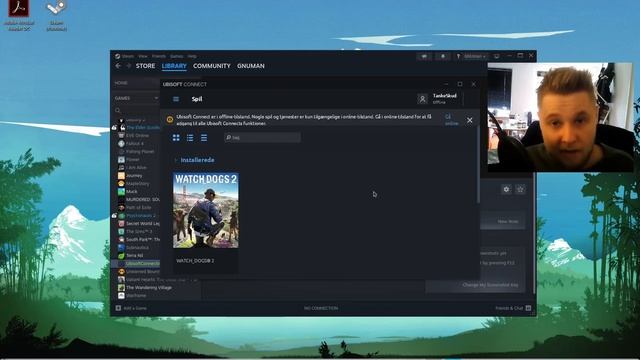This screenshot has height=360, width=640.
Task: Click Steam's back navigation arrow
Action: 118,66
